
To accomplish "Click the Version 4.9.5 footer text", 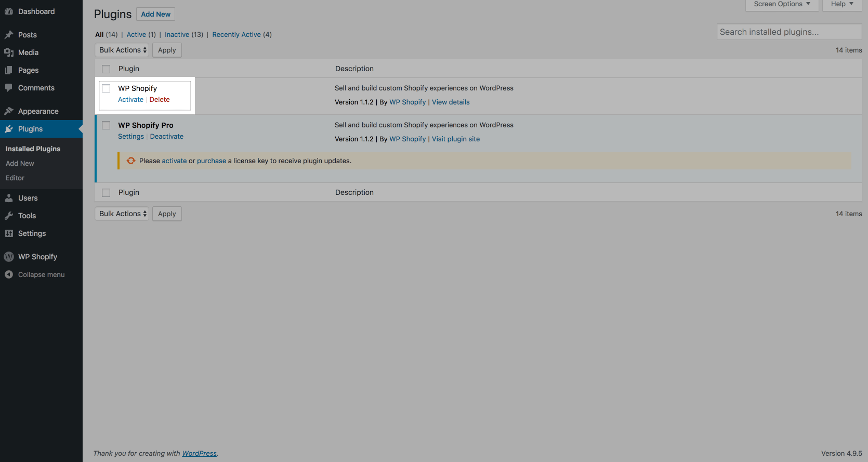I will click(x=841, y=453).
